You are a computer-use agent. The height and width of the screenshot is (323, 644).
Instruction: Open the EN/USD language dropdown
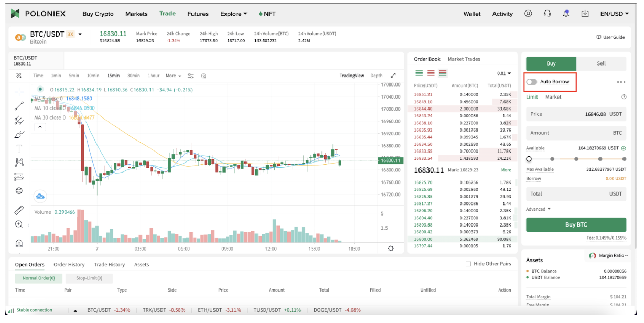[615, 14]
